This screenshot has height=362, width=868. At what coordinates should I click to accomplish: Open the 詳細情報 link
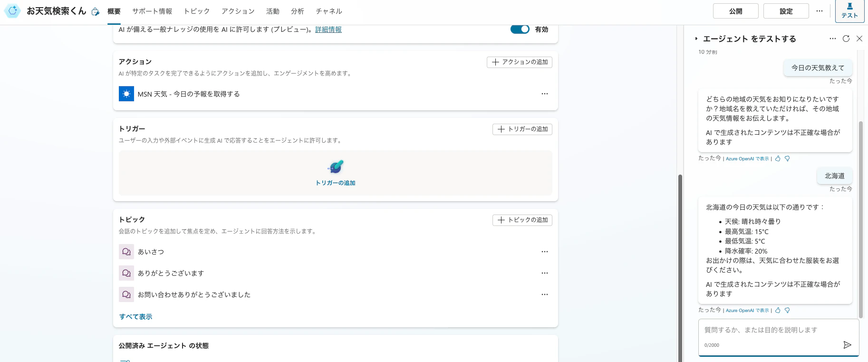pos(328,29)
